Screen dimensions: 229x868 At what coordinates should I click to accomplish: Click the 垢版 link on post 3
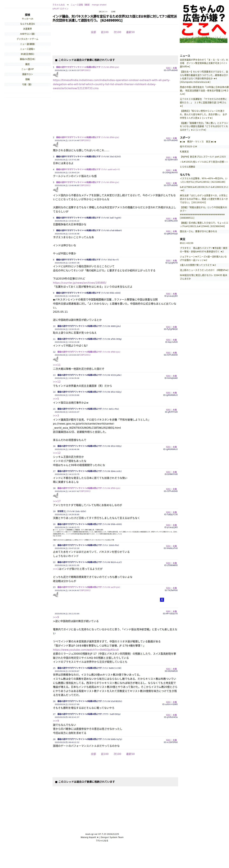(x=168, y=158)
